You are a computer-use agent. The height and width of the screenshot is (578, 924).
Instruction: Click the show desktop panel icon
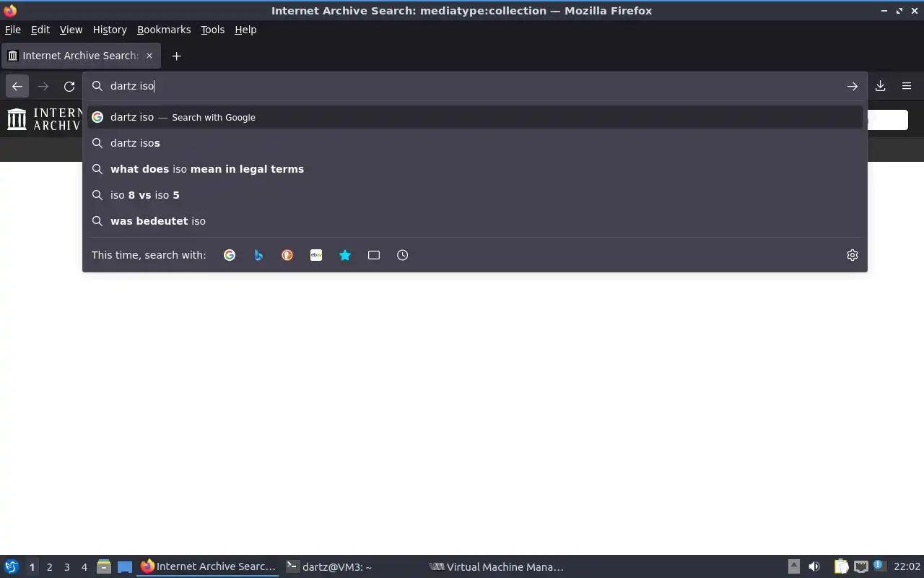(125, 567)
